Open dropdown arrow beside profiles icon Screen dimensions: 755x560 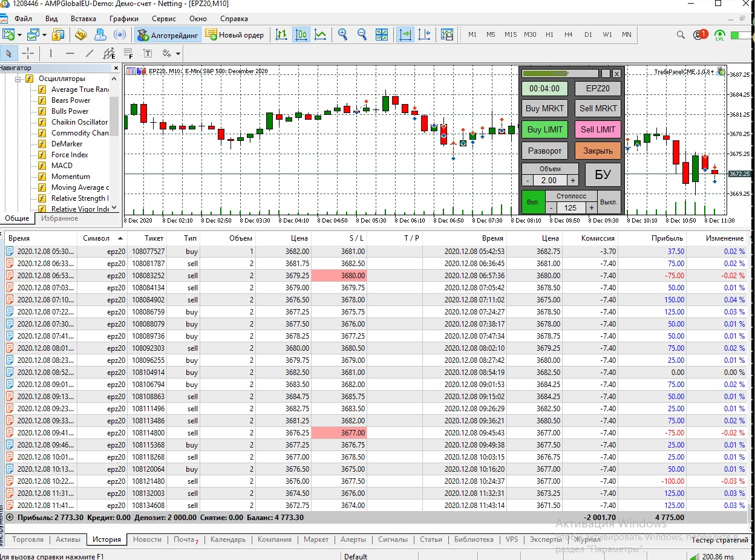[44, 35]
